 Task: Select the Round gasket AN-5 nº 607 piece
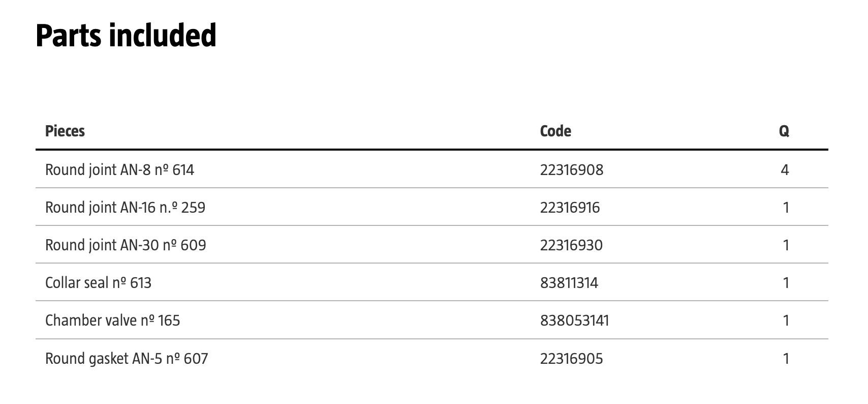pyautogui.click(x=127, y=358)
